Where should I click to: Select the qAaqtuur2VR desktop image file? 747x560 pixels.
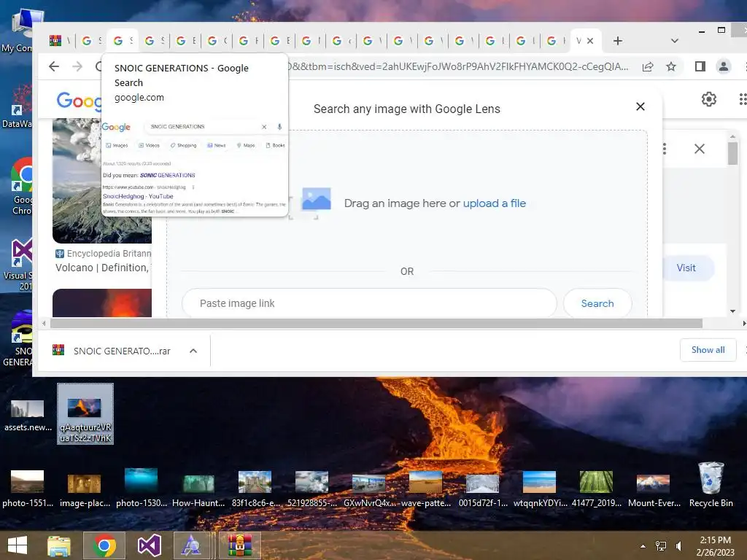coord(85,414)
